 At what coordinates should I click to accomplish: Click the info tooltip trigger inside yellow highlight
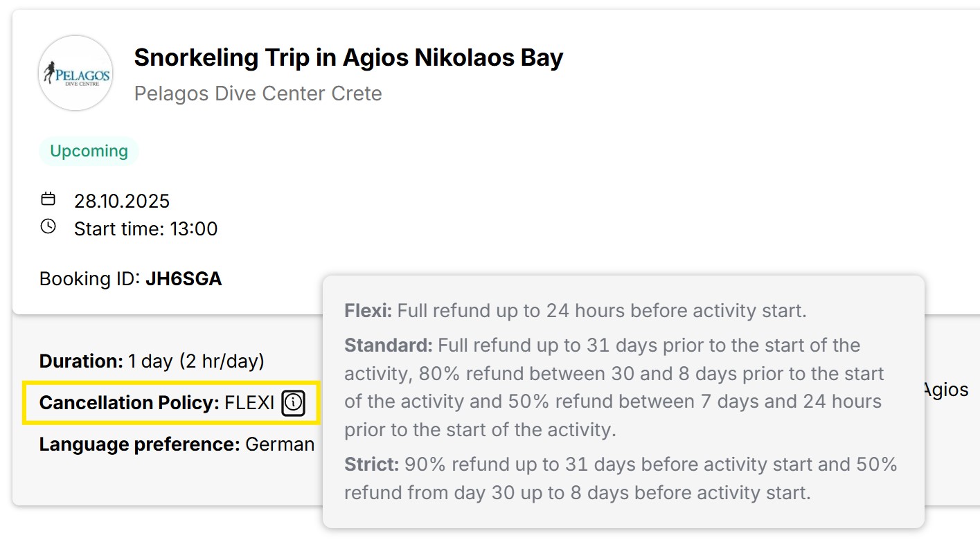coord(293,404)
